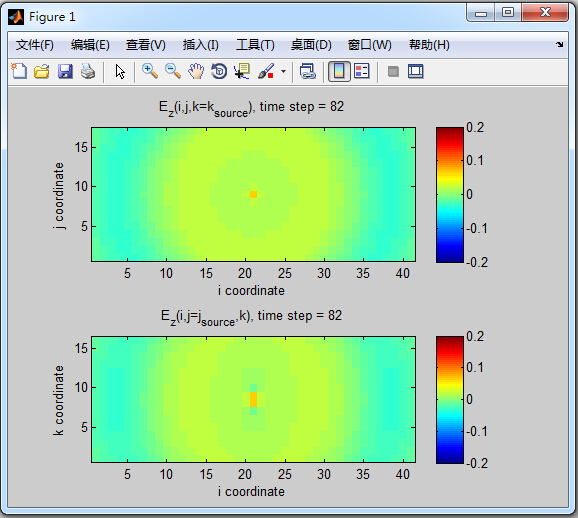Toggle the Brush data tool
Screen dimensions: 578x518
pyautogui.click(x=265, y=71)
